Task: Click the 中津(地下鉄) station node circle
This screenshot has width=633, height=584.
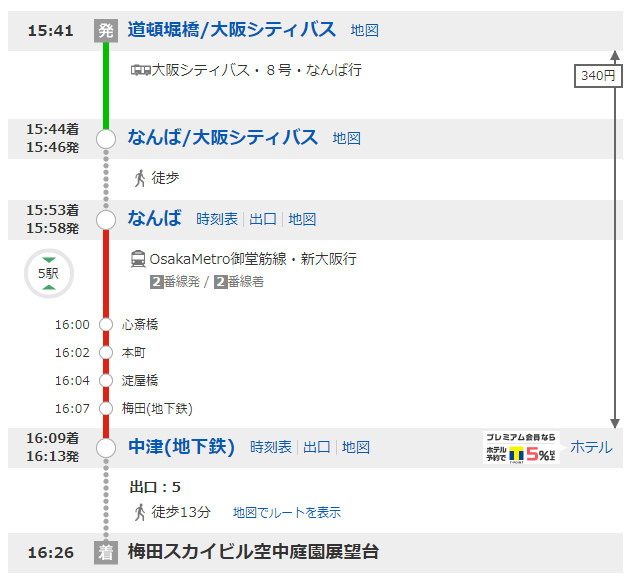Action: [106, 448]
